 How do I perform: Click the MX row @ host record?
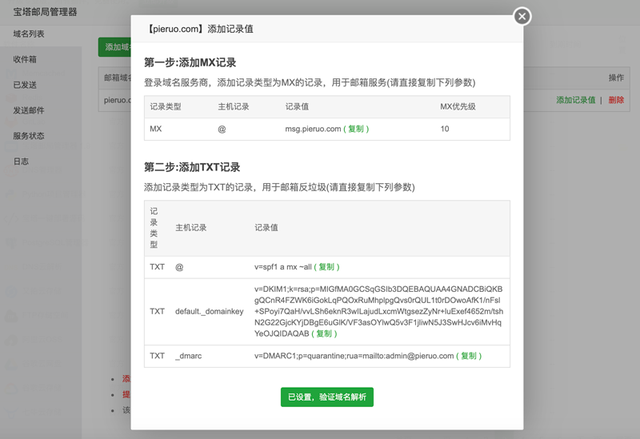click(222, 129)
